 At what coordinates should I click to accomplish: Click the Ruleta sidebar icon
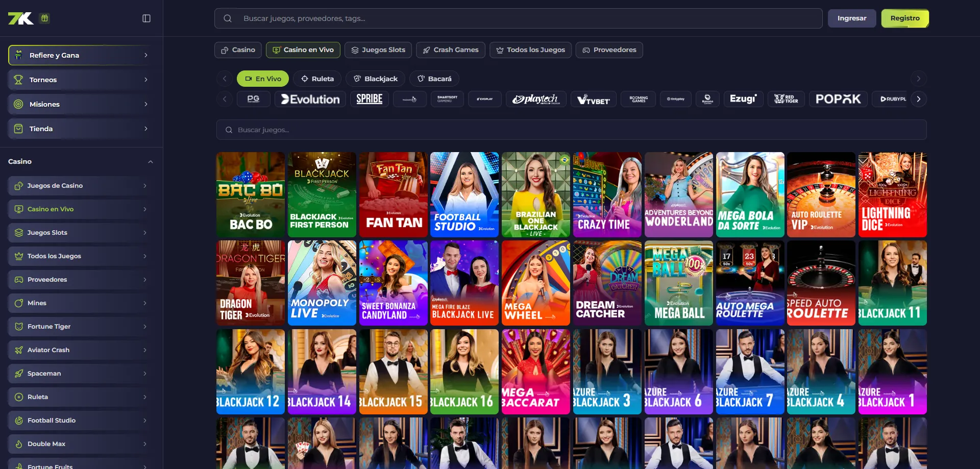(x=19, y=397)
